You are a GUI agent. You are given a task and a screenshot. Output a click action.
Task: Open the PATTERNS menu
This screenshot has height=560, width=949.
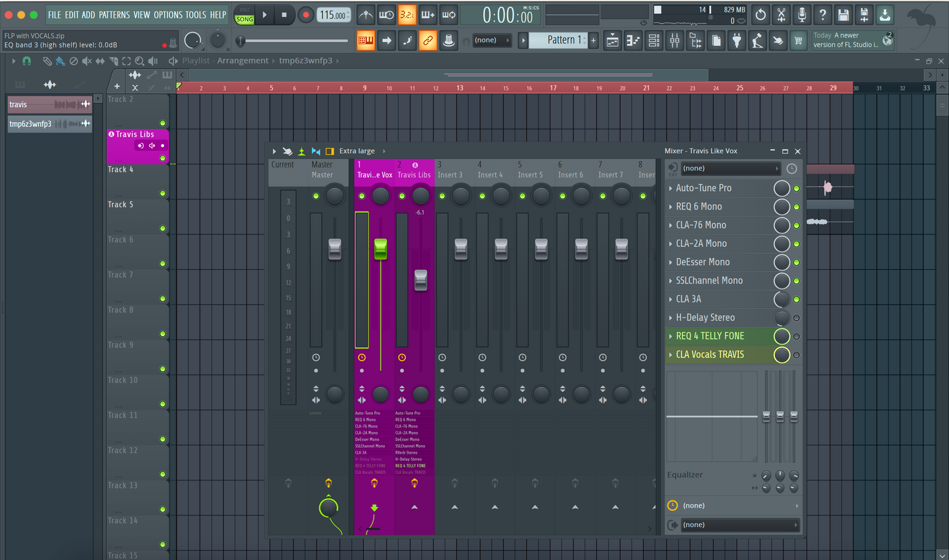(x=114, y=14)
